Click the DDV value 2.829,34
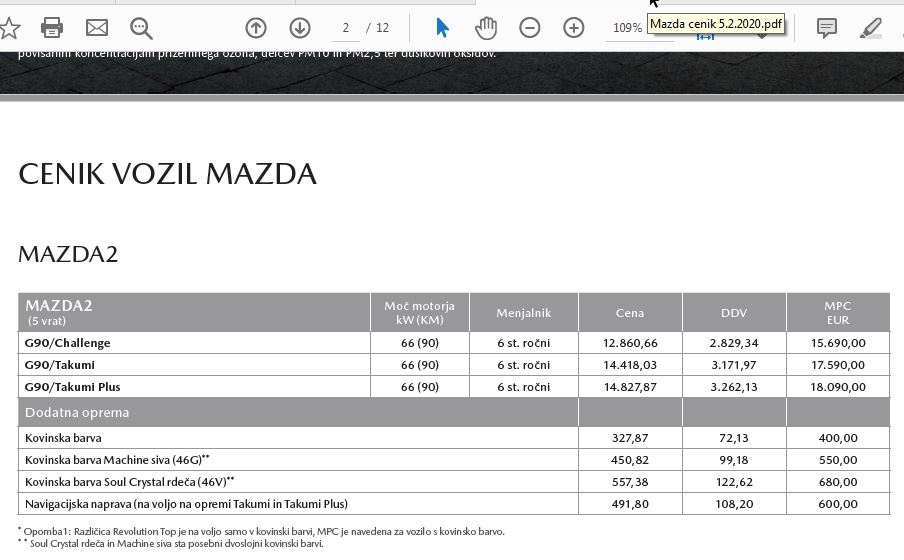 (734, 343)
